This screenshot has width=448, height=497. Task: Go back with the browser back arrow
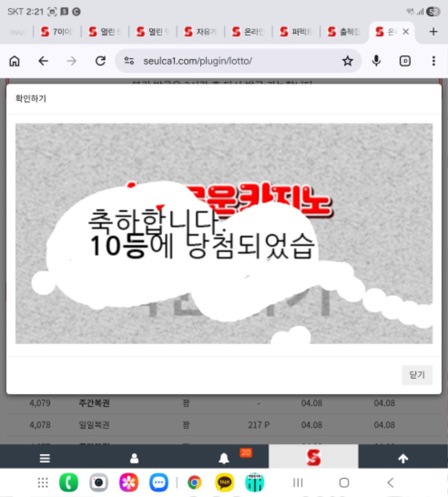[x=43, y=61]
